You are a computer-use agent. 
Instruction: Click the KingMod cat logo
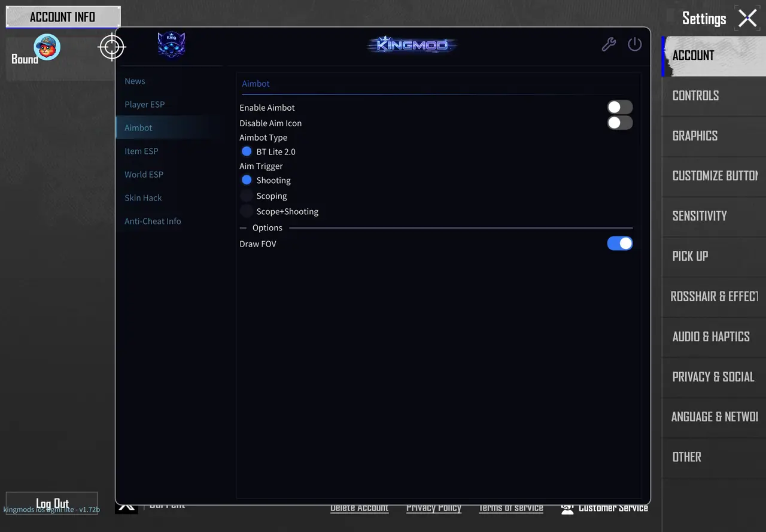point(171,44)
